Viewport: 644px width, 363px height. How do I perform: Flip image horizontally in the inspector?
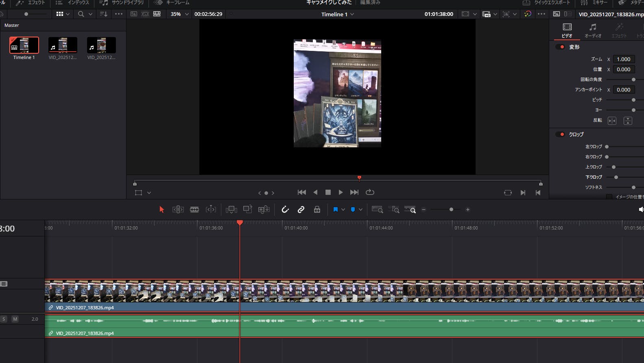click(x=612, y=121)
